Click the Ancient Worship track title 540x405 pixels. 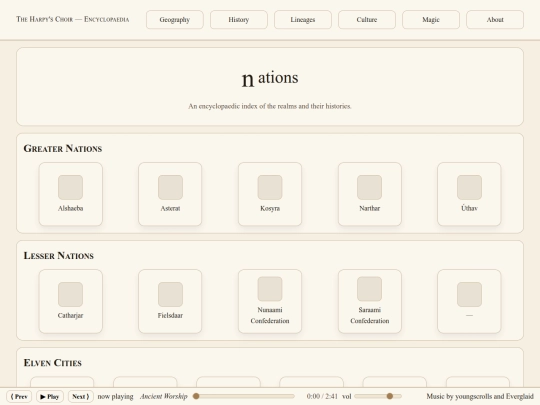coord(164,396)
